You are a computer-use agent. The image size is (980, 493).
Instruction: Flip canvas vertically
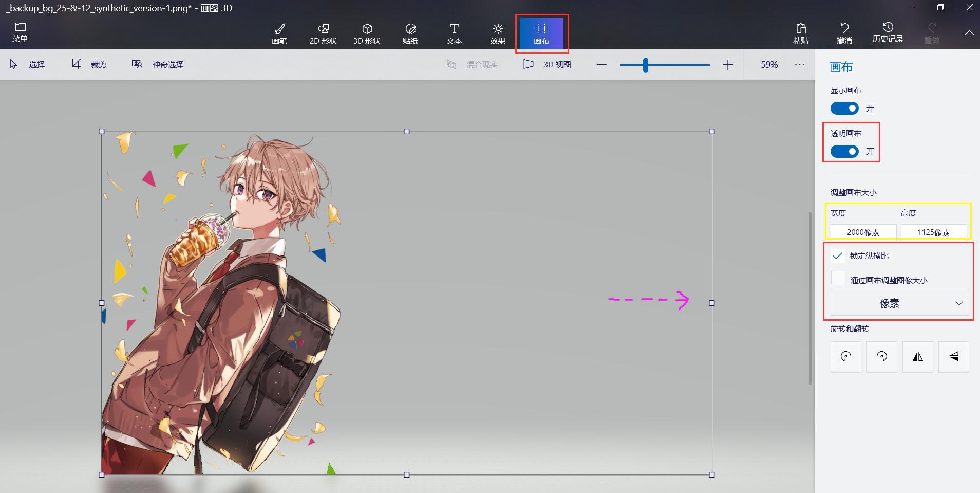953,357
